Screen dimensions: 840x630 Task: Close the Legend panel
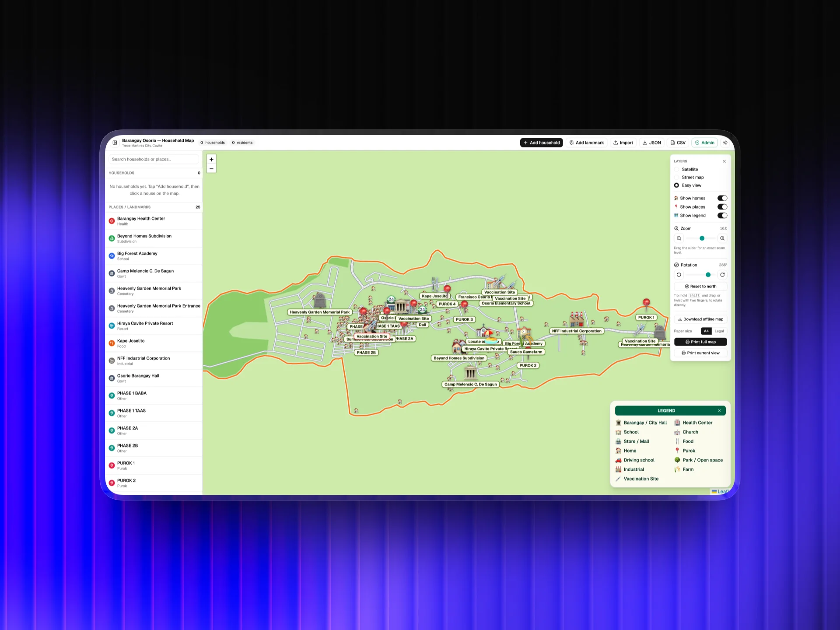(719, 411)
